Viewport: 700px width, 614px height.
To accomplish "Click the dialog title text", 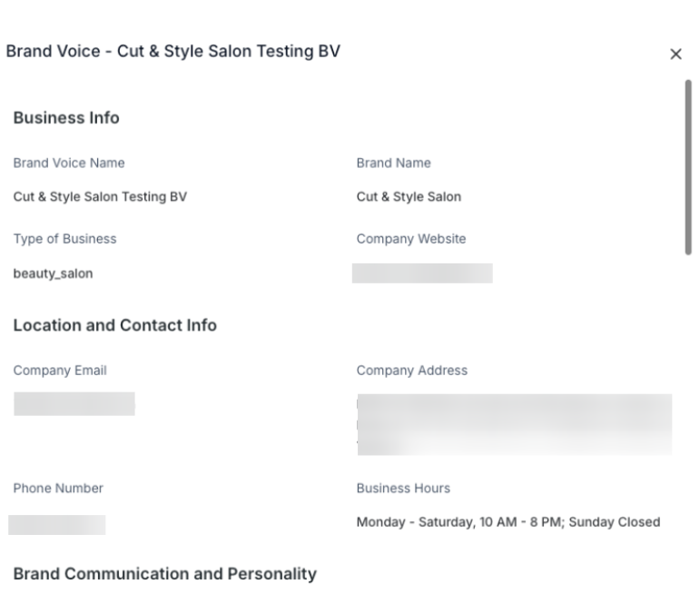I will tap(173, 52).
